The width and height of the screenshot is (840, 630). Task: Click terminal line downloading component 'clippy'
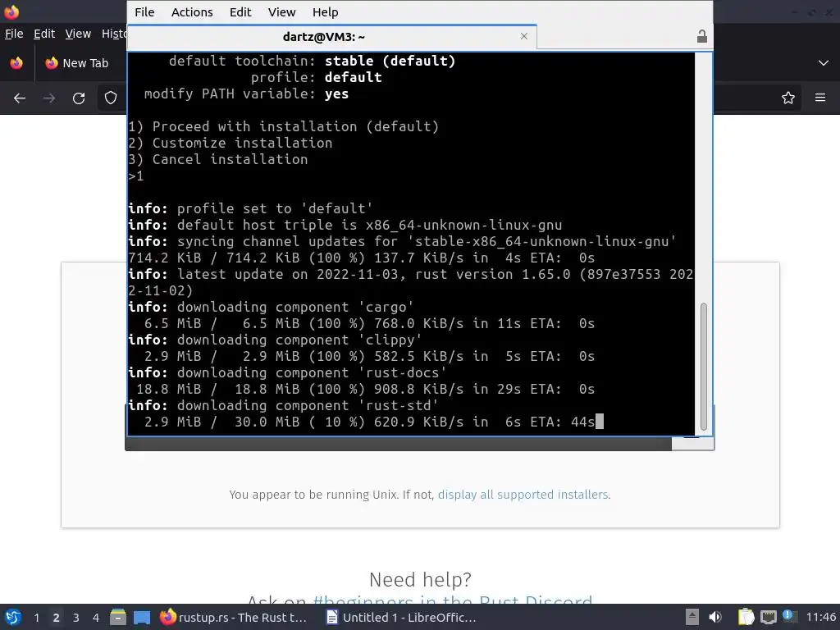click(x=275, y=340)
